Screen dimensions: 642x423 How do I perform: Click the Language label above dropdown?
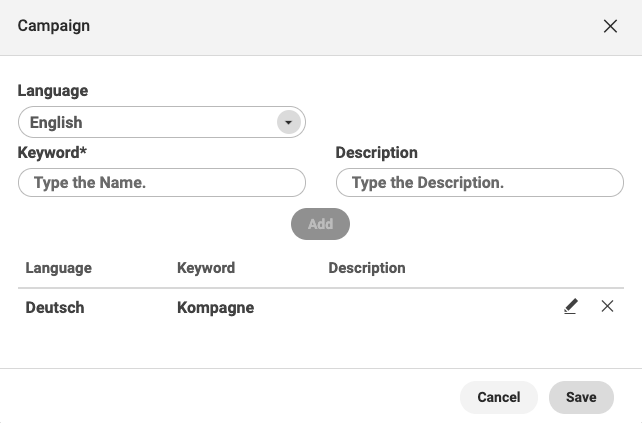(53, 90)
